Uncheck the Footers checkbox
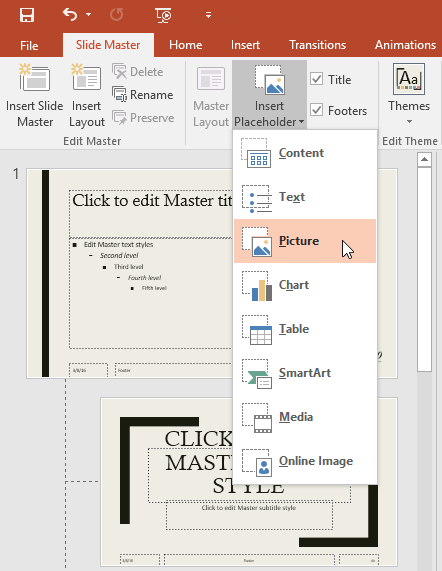This screenshot has width=442, height=571. [316, 110]
